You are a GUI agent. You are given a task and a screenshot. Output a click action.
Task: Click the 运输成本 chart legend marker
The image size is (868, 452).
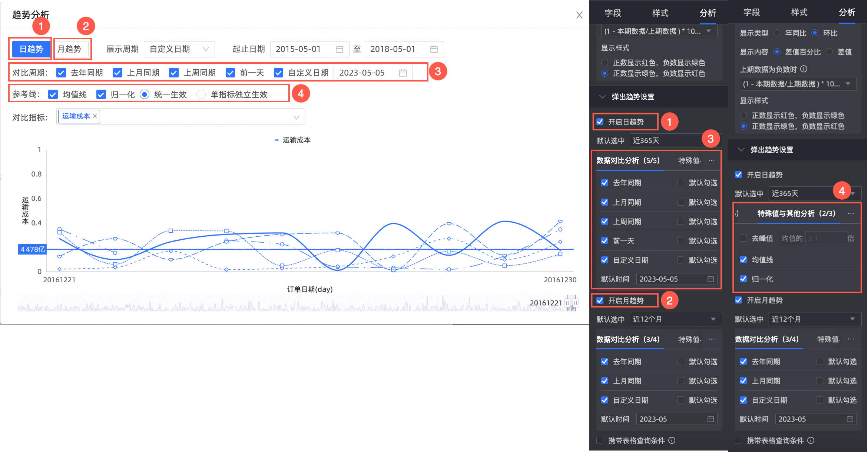coord(276,140)
